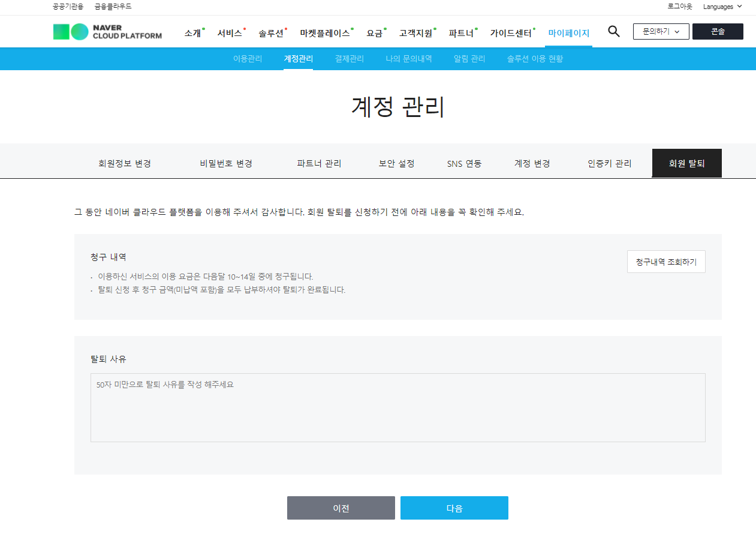The image size is (756, 537).
Task: Select the 비밀번호 변경 tab
Action: (226, 163)
